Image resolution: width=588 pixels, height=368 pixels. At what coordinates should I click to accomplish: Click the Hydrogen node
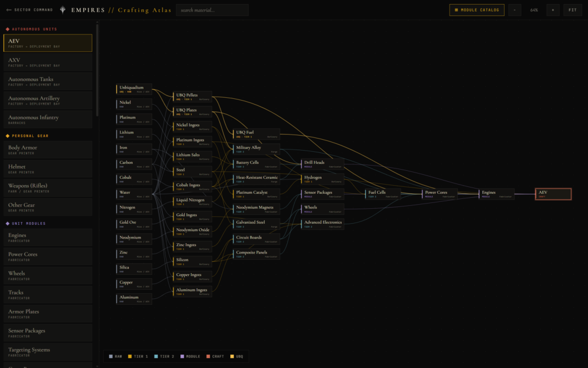[x=323, y=179]
